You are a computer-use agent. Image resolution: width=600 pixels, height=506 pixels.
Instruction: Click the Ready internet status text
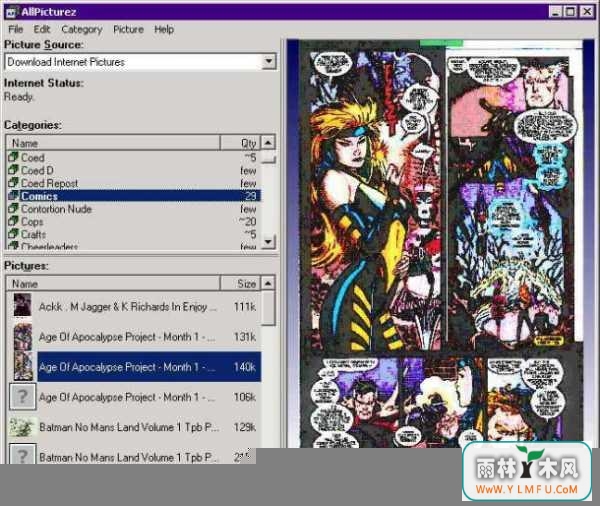pyautogui.click(x=19, y=97)
